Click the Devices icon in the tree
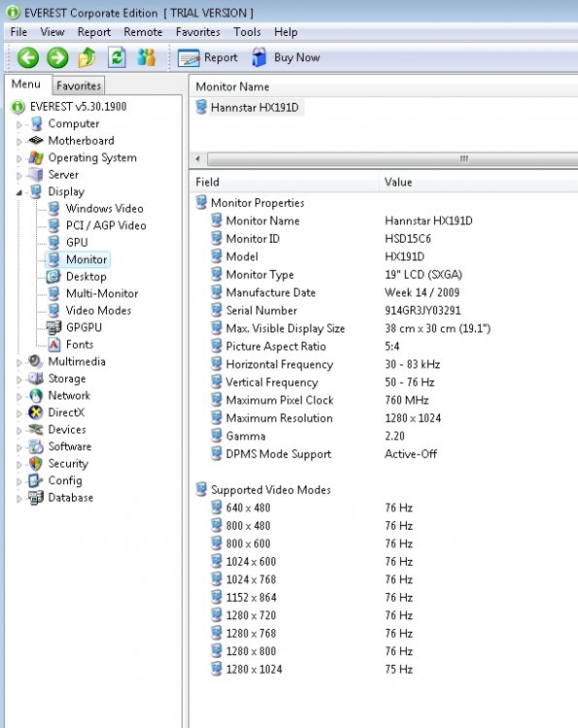Viewport: 578px width, 728px height. tap(36, 429)
